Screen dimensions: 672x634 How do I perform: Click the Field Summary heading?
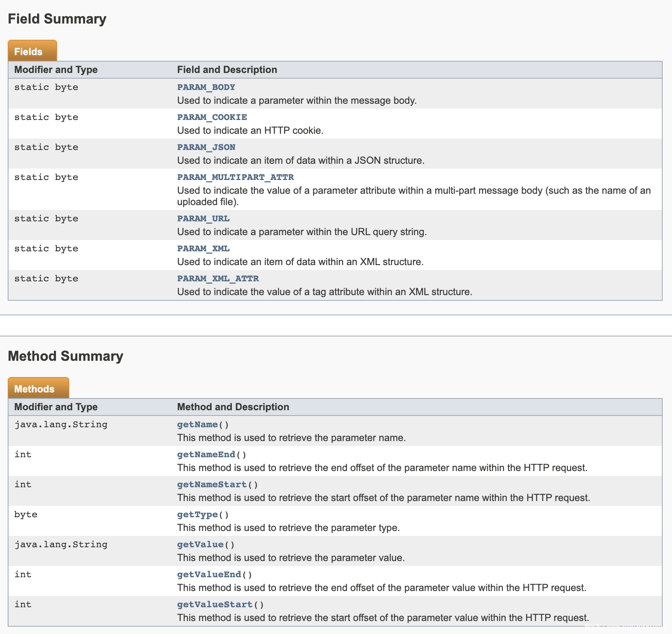[x=57, y=19]
